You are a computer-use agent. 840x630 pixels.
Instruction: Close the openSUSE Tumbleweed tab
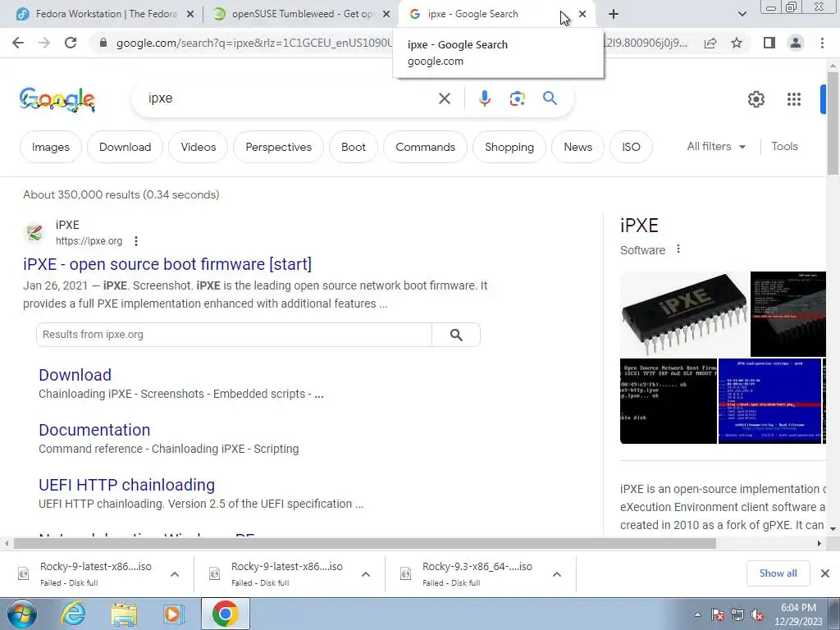(x=386, y=15)
